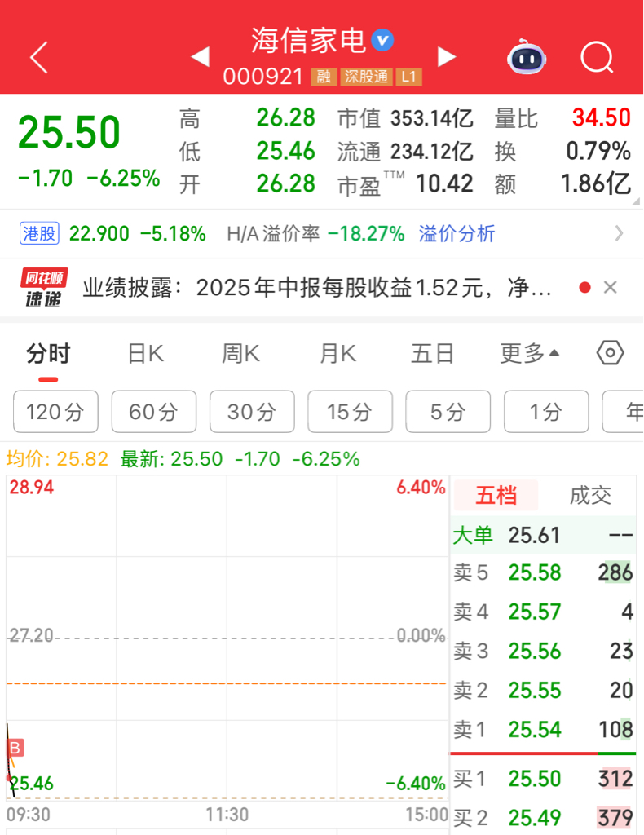Switch to 周K tab
644x835 pixels.
coord(240,354)
